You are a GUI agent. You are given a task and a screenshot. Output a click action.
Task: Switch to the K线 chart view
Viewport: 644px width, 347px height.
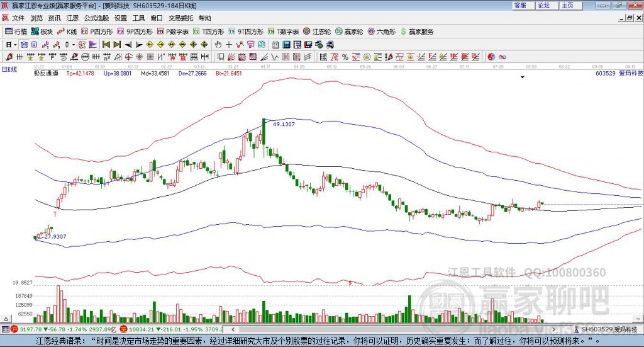(67, 31)
